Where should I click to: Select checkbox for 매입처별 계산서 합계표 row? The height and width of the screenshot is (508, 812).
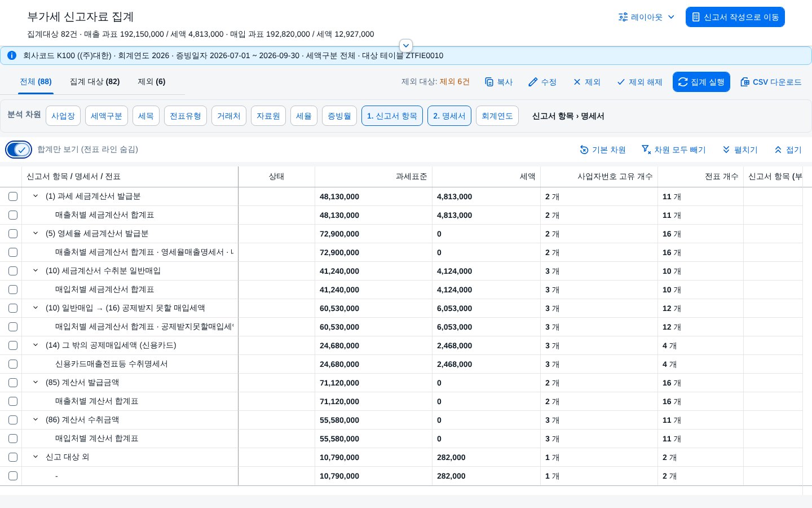13,439
